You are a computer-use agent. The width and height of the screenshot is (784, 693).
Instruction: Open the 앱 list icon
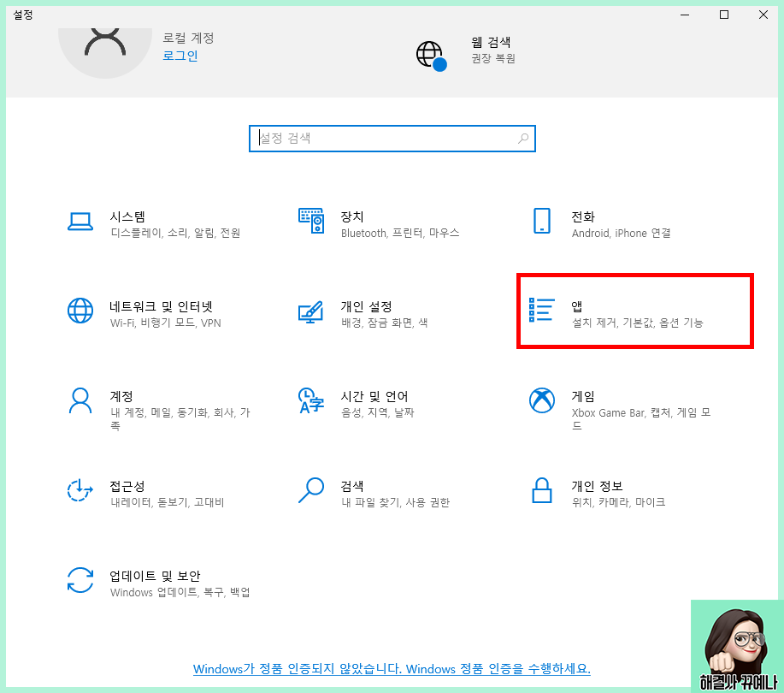[x=541, y=310]
